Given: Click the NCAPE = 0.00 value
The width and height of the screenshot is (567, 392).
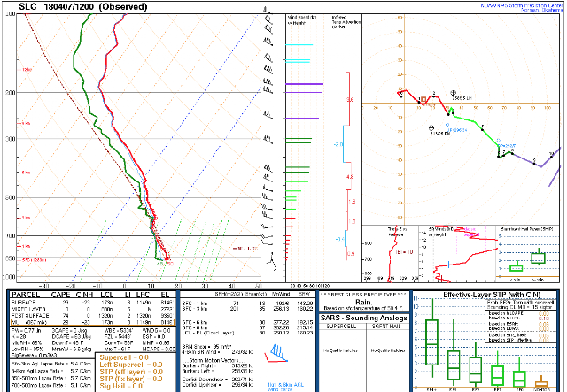Looking at the screenshot, I should (159, 350).
